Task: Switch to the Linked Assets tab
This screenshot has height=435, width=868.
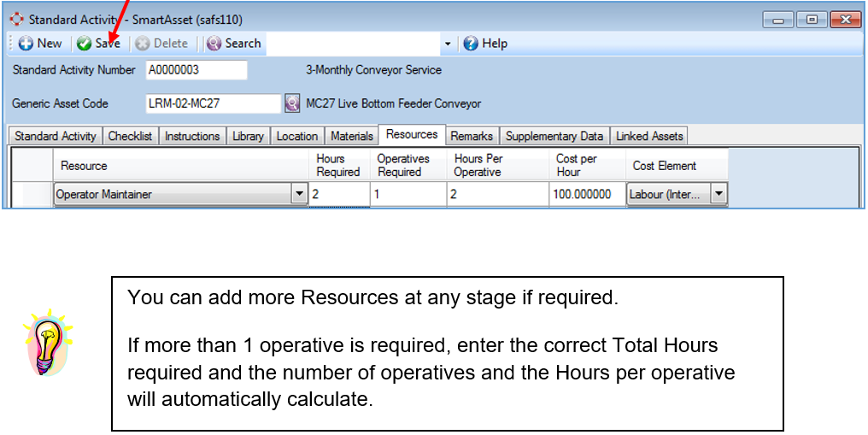Action: point(649,136)
